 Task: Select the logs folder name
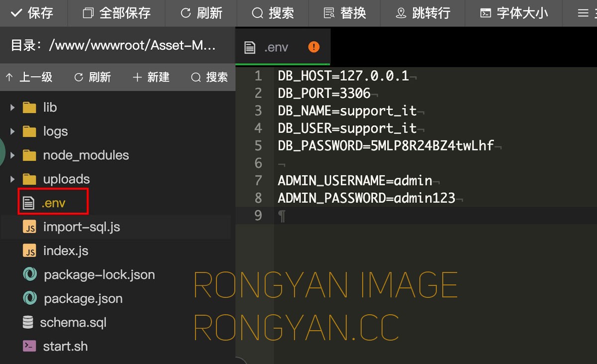click(55, 131)
